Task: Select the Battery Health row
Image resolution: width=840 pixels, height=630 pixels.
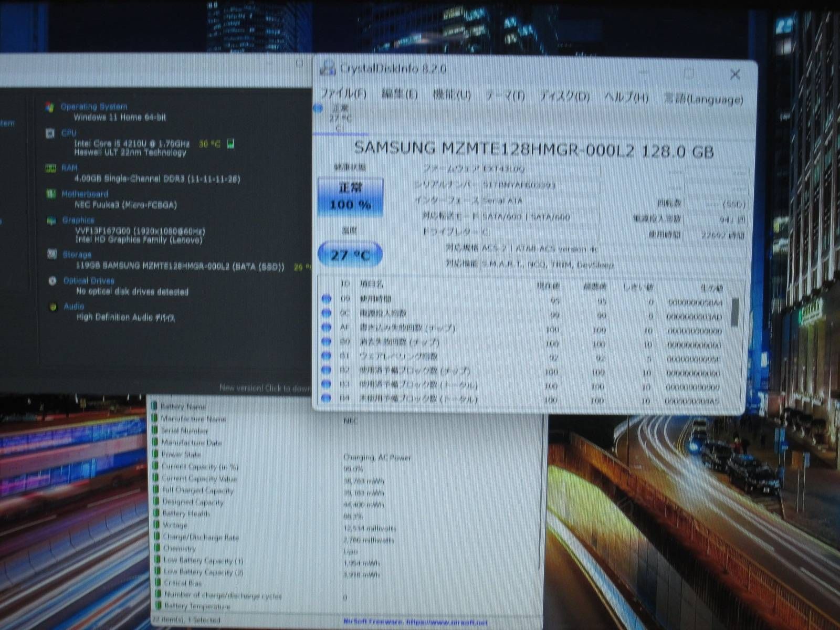Action: coord(346,514)
